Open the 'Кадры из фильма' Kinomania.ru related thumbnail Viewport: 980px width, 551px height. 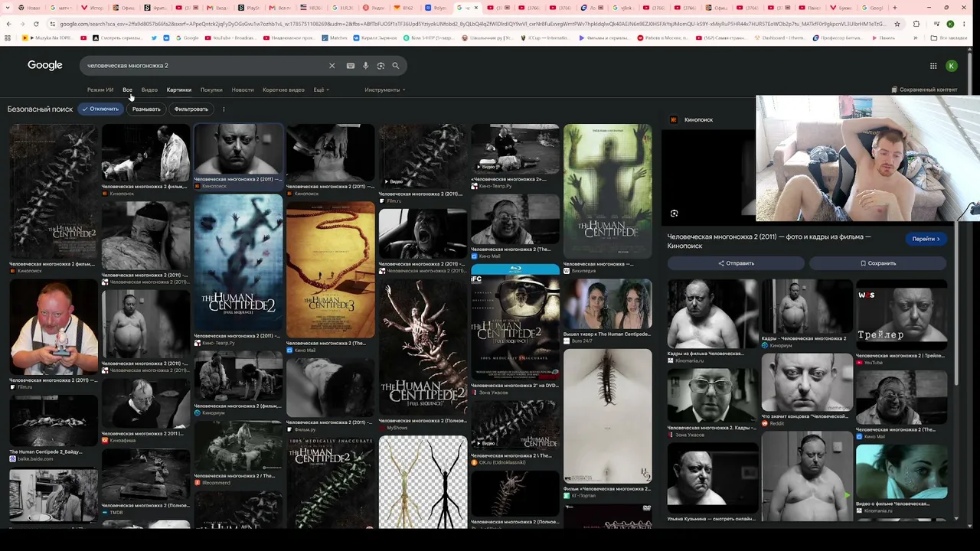click(712, 314)
